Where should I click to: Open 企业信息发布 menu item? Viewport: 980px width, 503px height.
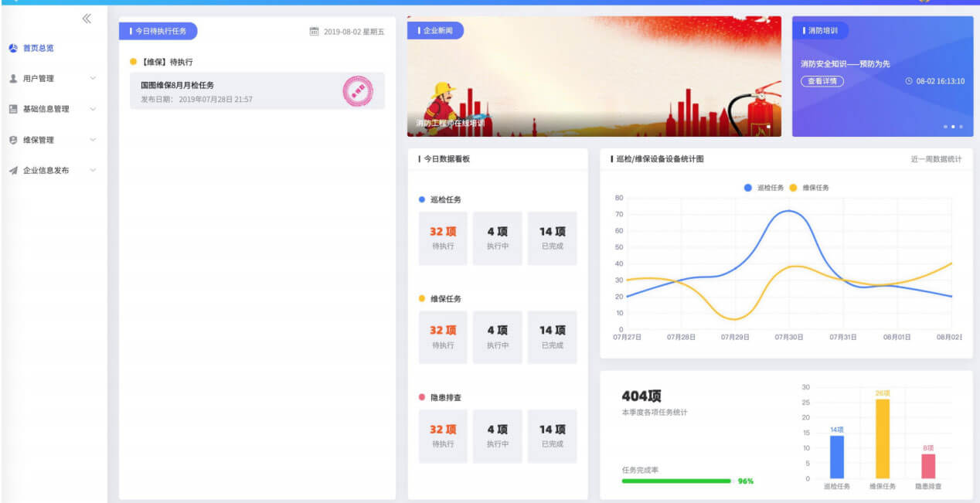pyautogui.click(x=46, y=171)
